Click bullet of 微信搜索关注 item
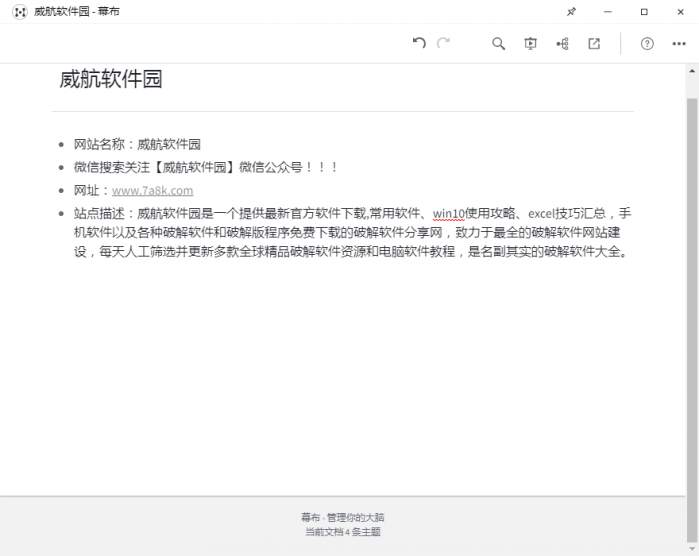The height and width of the screenshot is (556, 699). [62, 168]
